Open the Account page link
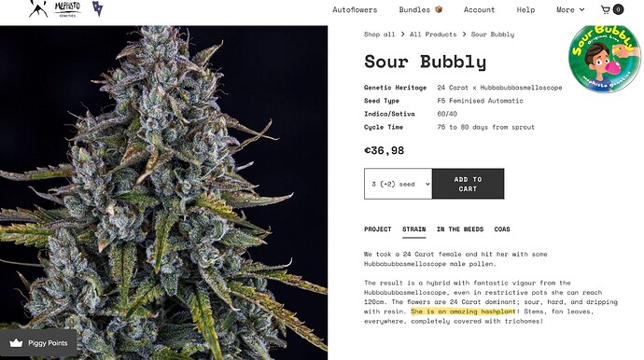644x360 pixels. coord(479,10)
